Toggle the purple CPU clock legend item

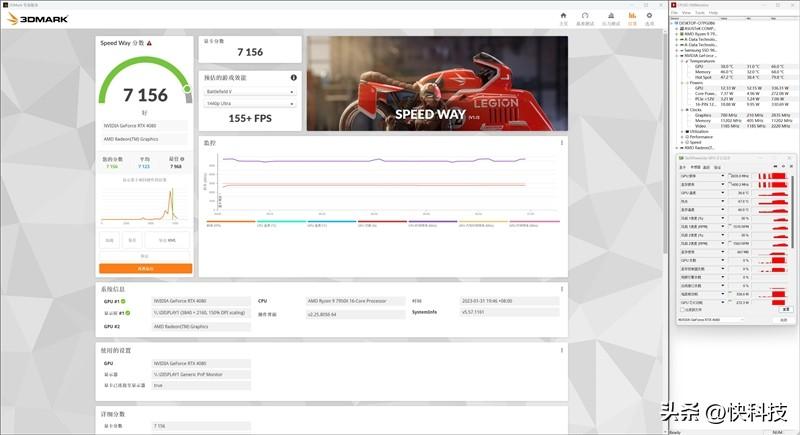[x=433, y=223]
